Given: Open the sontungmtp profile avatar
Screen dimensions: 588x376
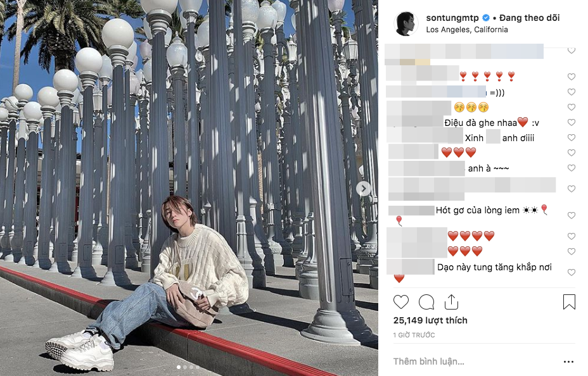Looking at the screenshot, I should [406, 23].
